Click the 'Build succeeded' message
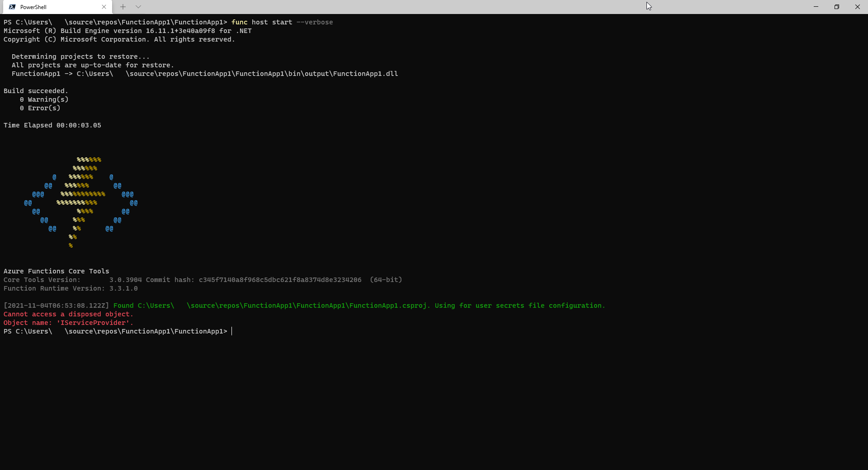This screenshot has height=470, width=868. pyautogui.click(x=35, y=90)
